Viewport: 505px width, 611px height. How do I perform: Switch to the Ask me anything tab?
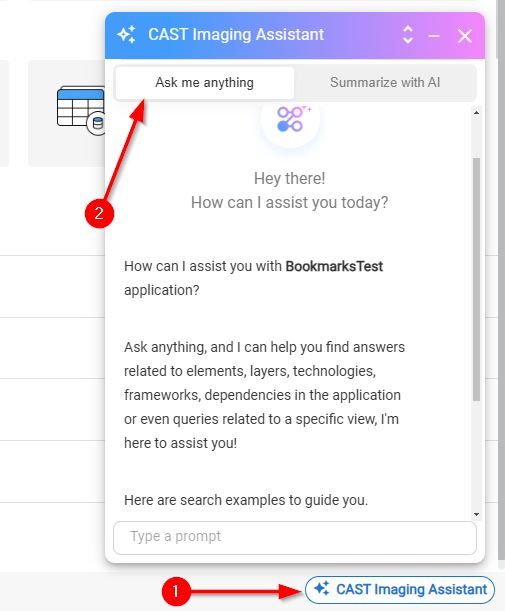click(x=205, y=83)
